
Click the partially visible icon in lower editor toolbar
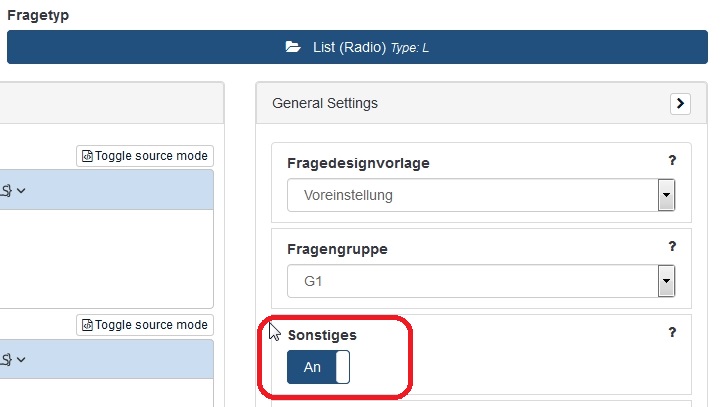6,358
